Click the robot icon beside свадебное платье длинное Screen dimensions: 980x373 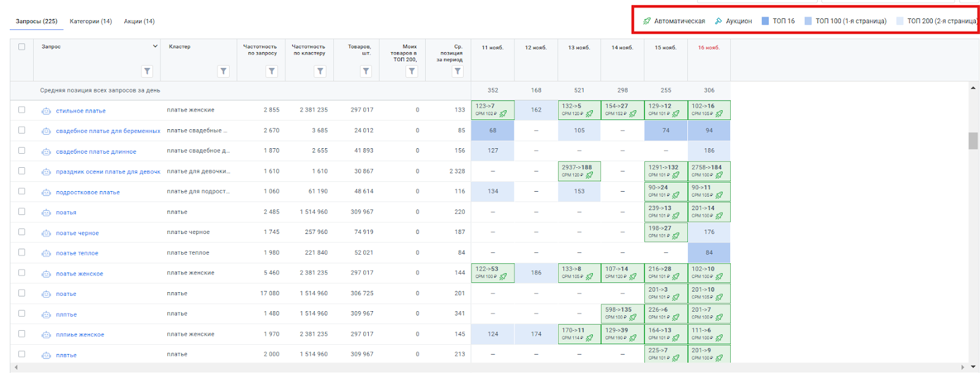pyautogui.click(x=46, y=151)
